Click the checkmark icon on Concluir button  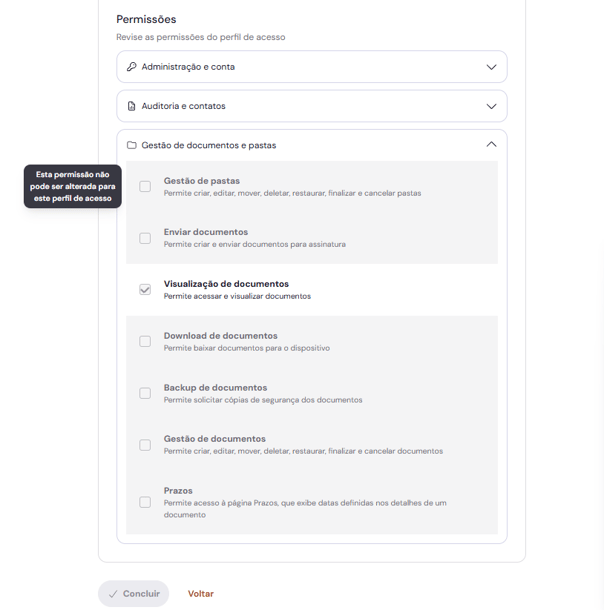pyautogui.click(x=113, y=594)
